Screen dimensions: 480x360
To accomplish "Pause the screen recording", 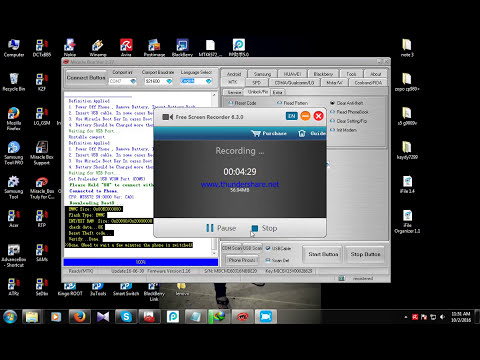I will pos(221,228).
